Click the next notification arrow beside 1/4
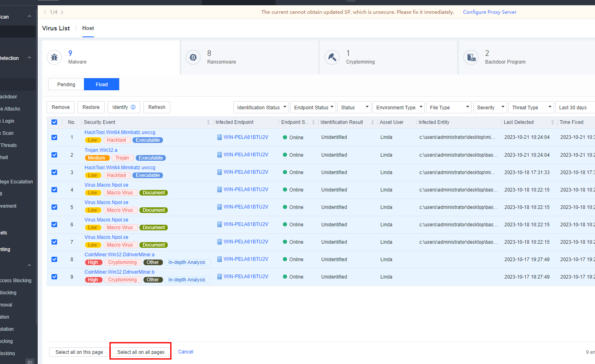Screen dimensions: 595x364 pos(62,12)
